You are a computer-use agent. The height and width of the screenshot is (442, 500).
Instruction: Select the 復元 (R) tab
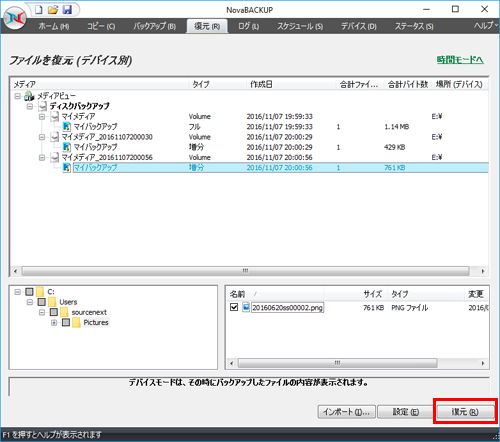point(207,26)
